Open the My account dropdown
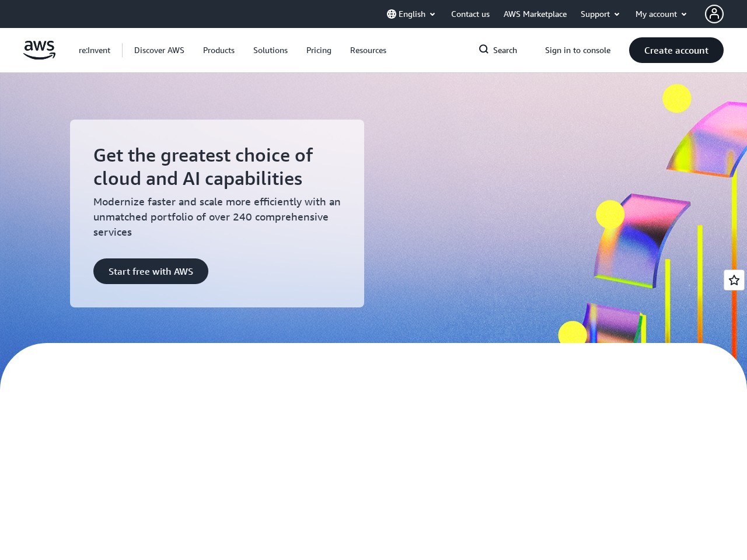747x560 pixels. point(662,14)
